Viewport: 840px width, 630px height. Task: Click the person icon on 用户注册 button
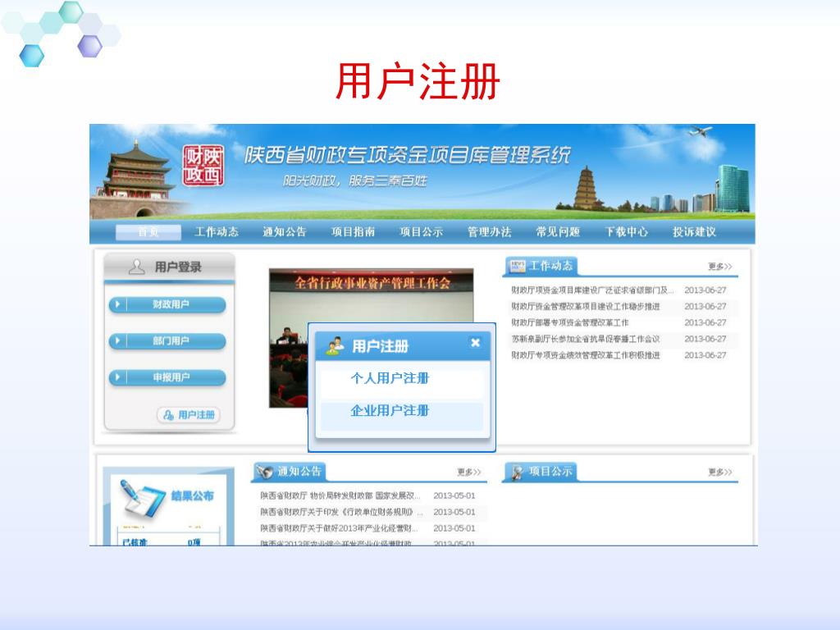(x=169, y=415)
